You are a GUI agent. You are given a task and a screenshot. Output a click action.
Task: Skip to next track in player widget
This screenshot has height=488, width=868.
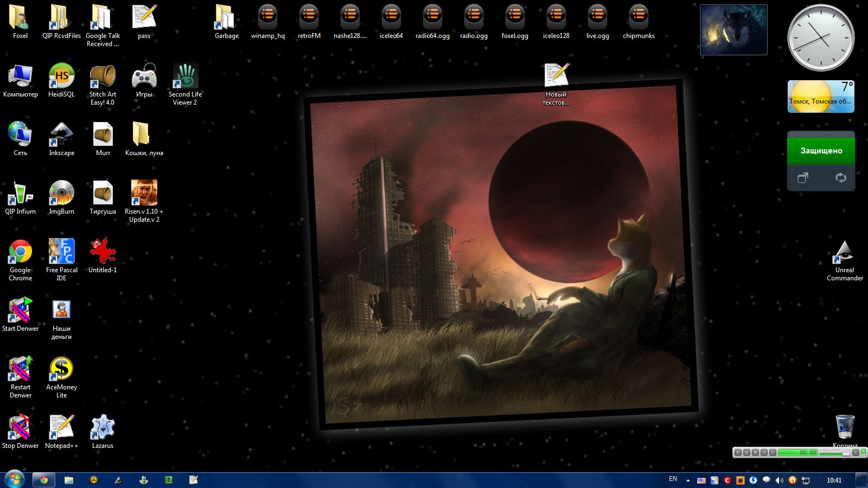coord(773,452)
